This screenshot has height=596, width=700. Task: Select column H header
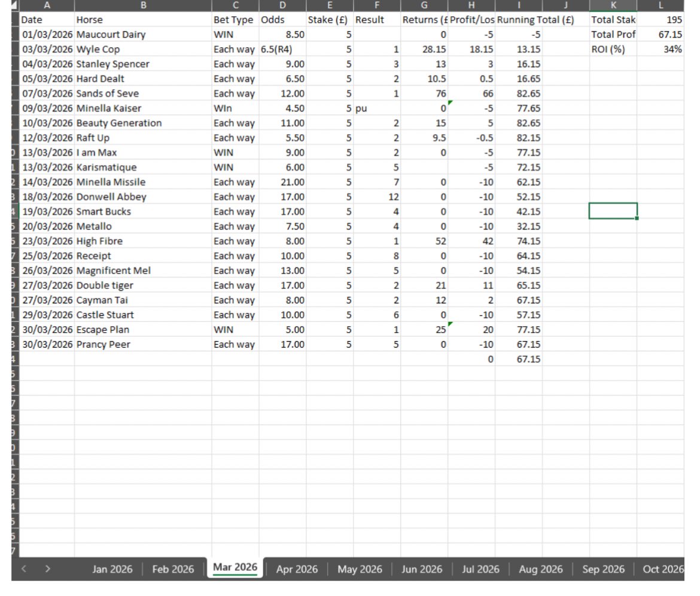[x=471, y=5]
